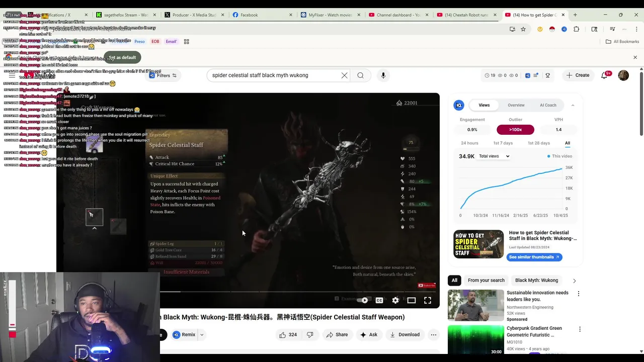644x362 pixels.
Task: Click Set as default browser button
Action: (x=122, y=57)
